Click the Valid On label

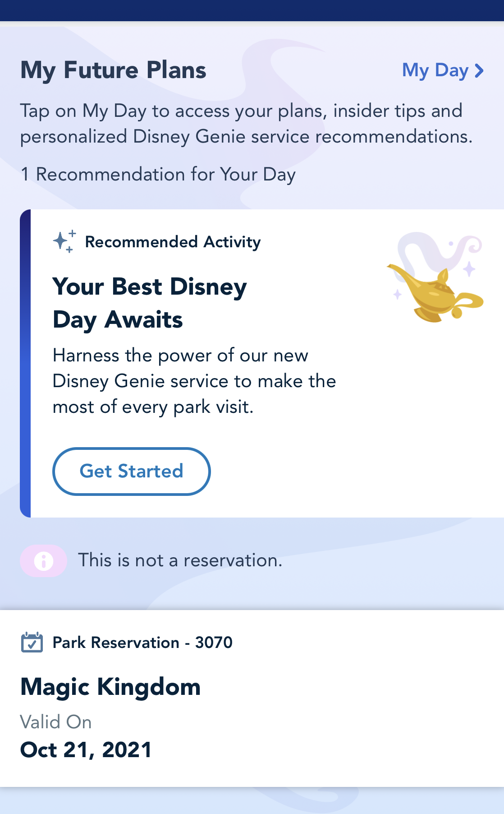coord(56,722)
